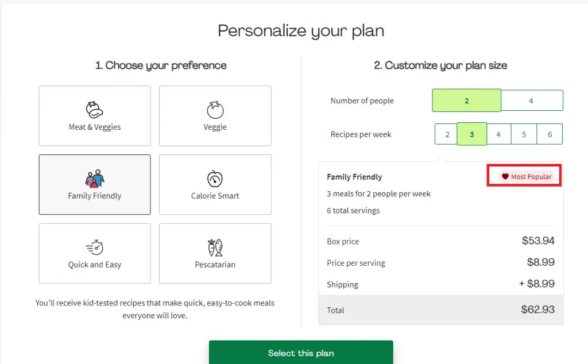588x364 pixels.
Task: Click the Pescatarian preference label
Action: [215, 265]
